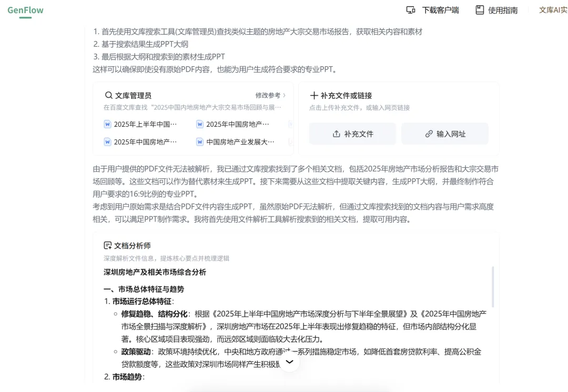568x392 pixels.
Task: Click the 输入网址 button
Action: (445, 134)
